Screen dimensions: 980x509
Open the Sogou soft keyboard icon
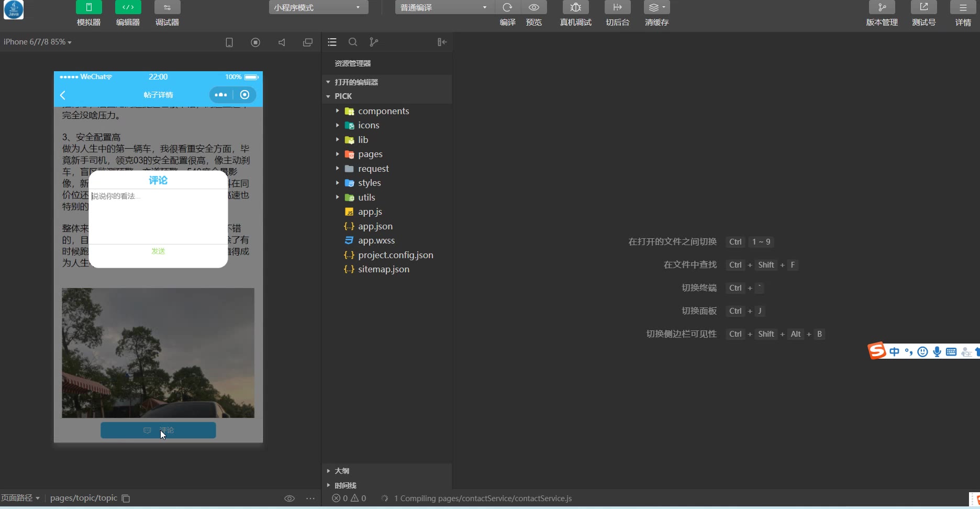click(x=951, y=352)
